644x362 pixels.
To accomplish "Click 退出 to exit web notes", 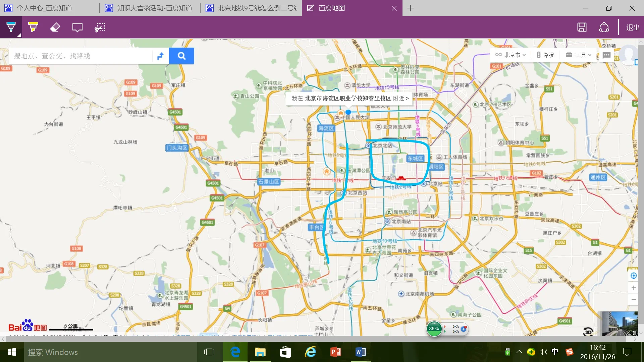I will pos(632,27).
